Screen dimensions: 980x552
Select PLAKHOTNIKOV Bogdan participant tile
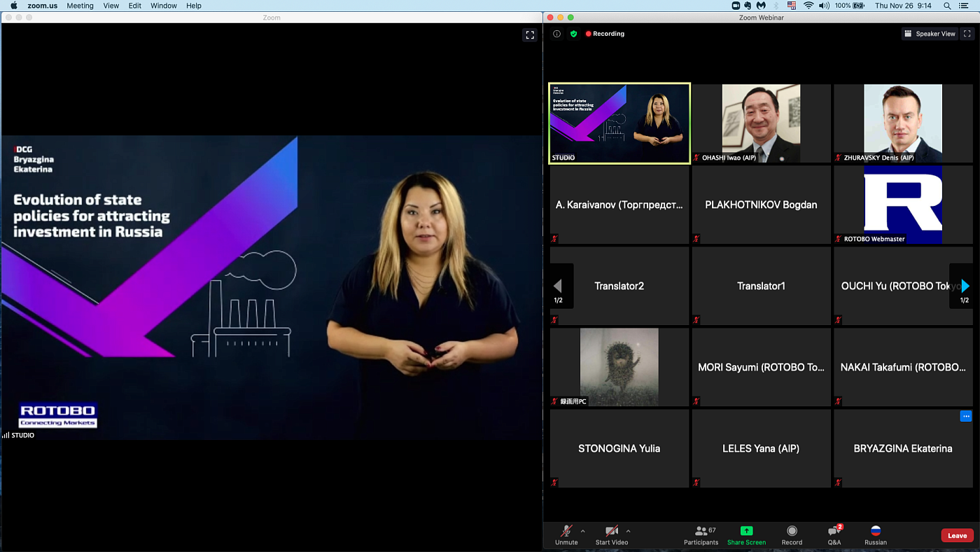pyautogui.click(x=762, y=205)
